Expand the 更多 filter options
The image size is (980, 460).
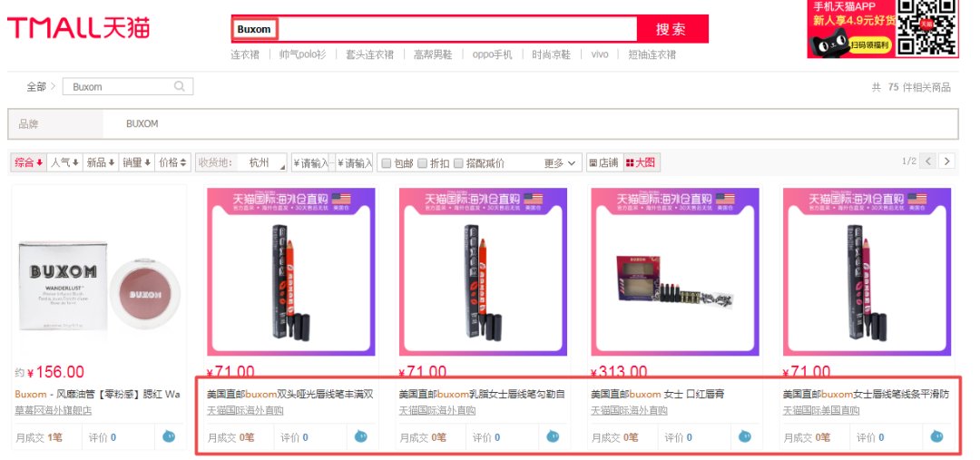click(559, 163)
